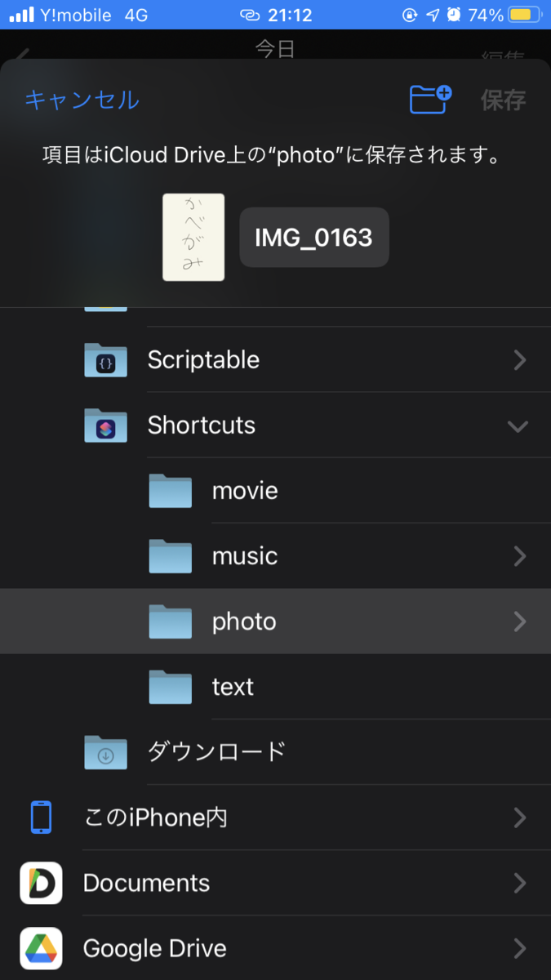The height and width of the screenshot is (980, 551).
Task: Select the photo folder name
Action: coord(244,621)
